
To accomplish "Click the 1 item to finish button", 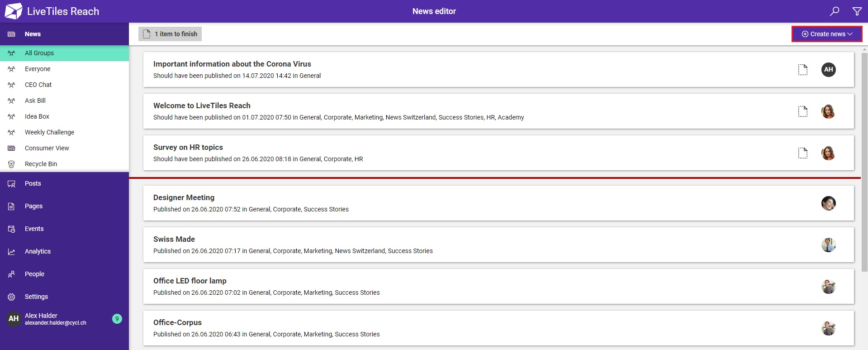I will (170, 34).
